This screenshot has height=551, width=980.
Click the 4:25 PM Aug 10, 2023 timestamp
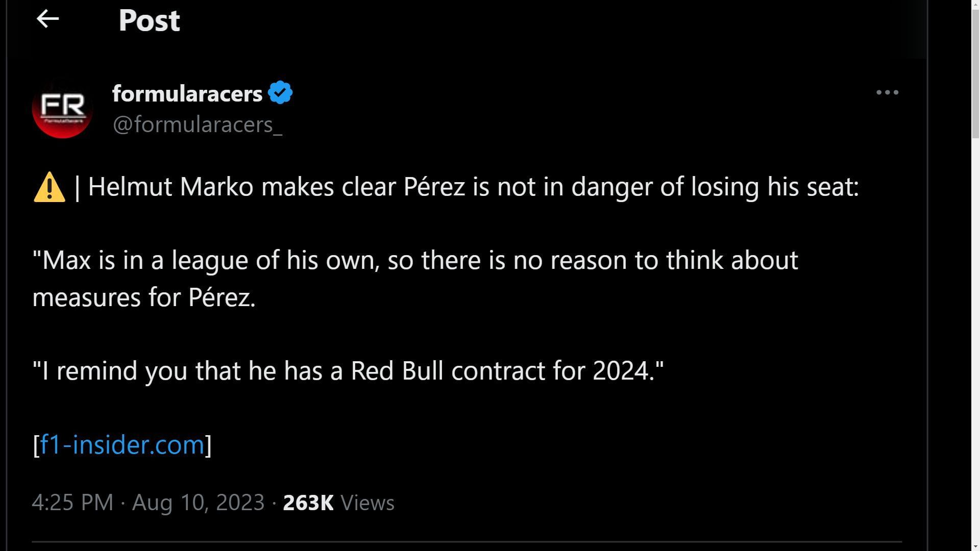148,503
